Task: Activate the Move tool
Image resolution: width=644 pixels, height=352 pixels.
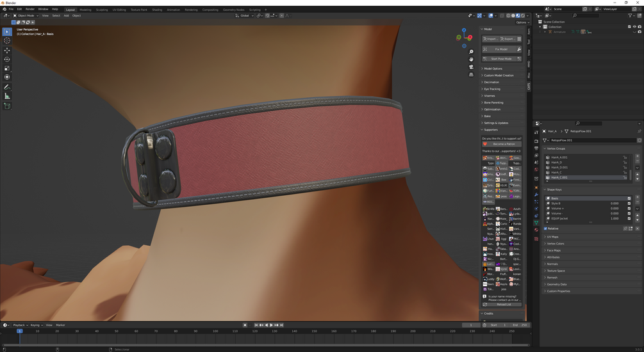Action: 7,50
